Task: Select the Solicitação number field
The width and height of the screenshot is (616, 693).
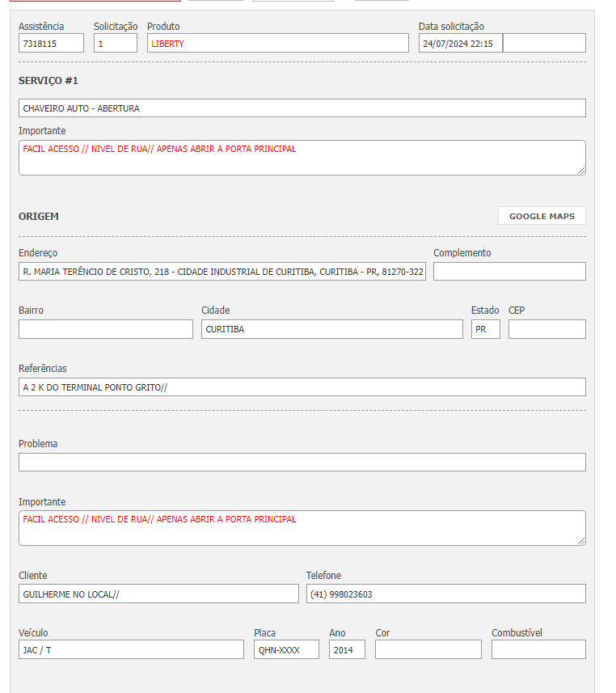Action: pyautogui.click(x=116, y=44)
